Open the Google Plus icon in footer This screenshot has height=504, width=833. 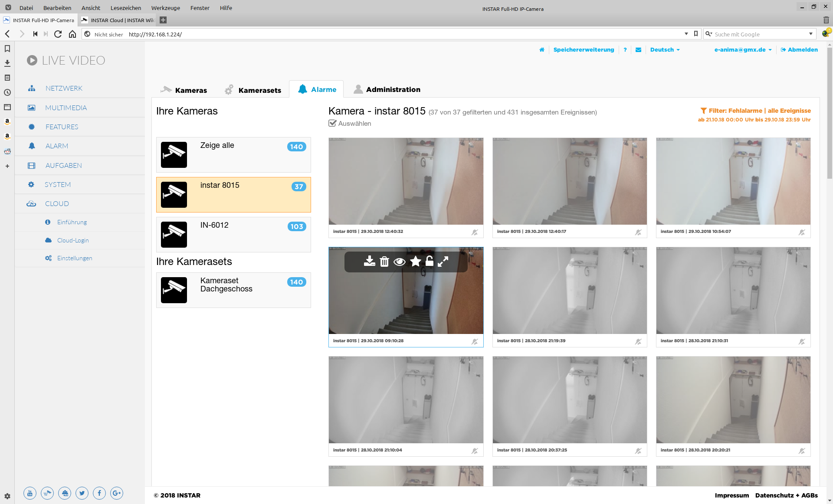coord(117,493)
